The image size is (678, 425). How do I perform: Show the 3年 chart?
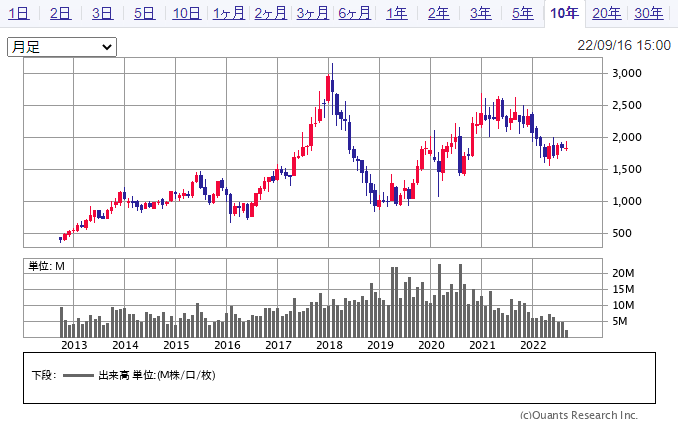tap(481, 13)
